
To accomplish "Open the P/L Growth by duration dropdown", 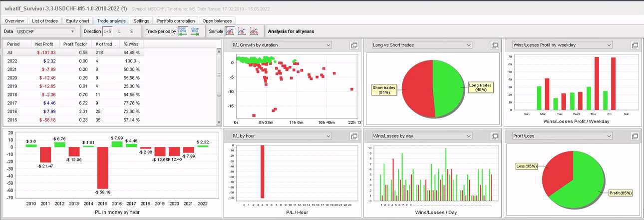I will pos(282,45).
